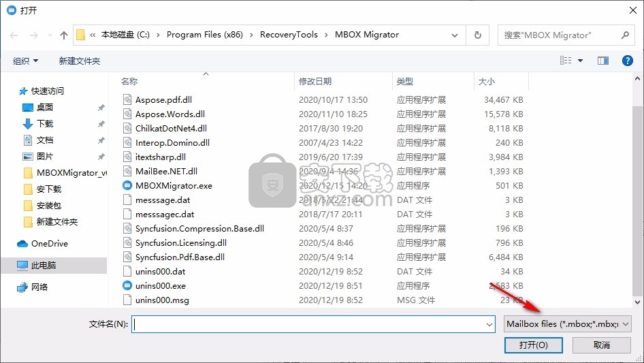Select Program Files (x86) in path
Viewport: 644px width, 363px height.
coord(204,35)
